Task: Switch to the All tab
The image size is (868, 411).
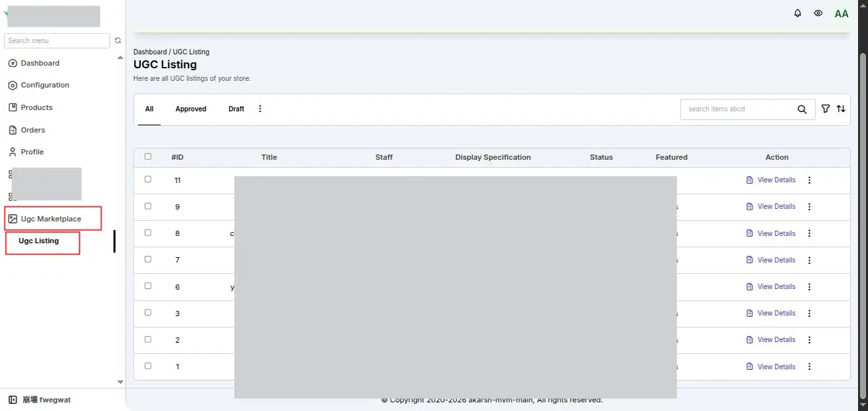Action: pyautogui.click(x=149, y=109)
